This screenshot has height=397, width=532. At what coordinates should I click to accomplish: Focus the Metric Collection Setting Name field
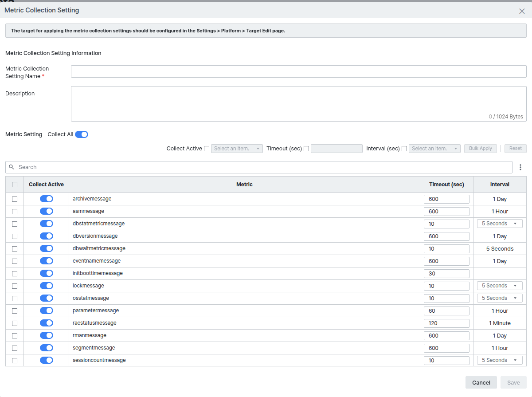[x=299, y=71]
